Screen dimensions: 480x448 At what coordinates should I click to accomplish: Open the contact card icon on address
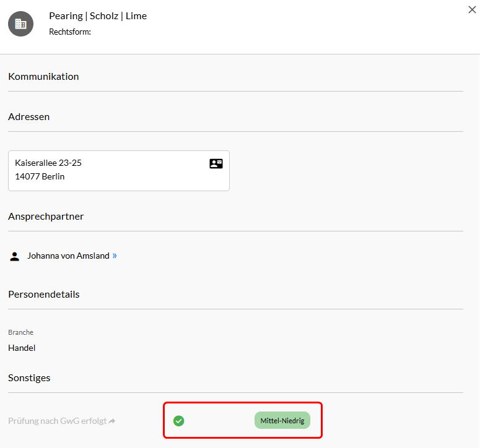coord(216,163)
